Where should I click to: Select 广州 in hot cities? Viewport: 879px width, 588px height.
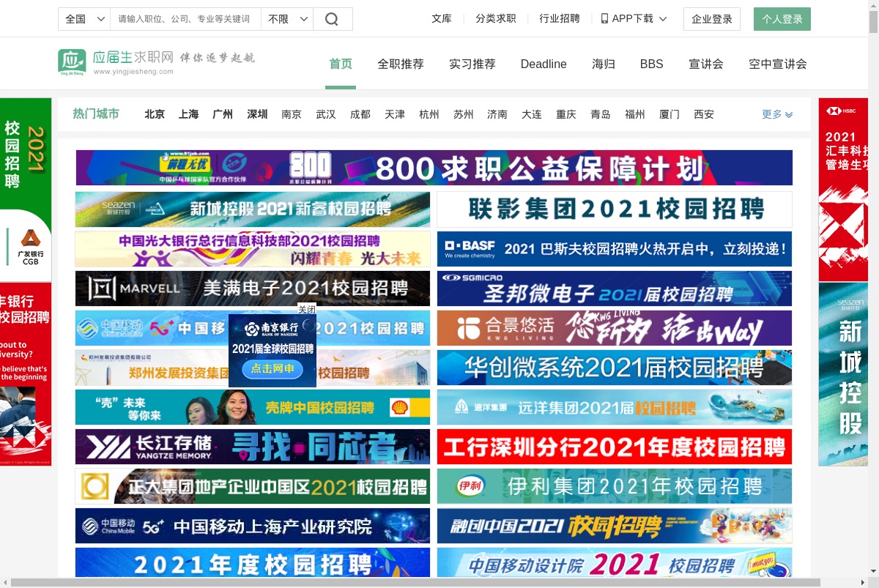click(223, 114)
